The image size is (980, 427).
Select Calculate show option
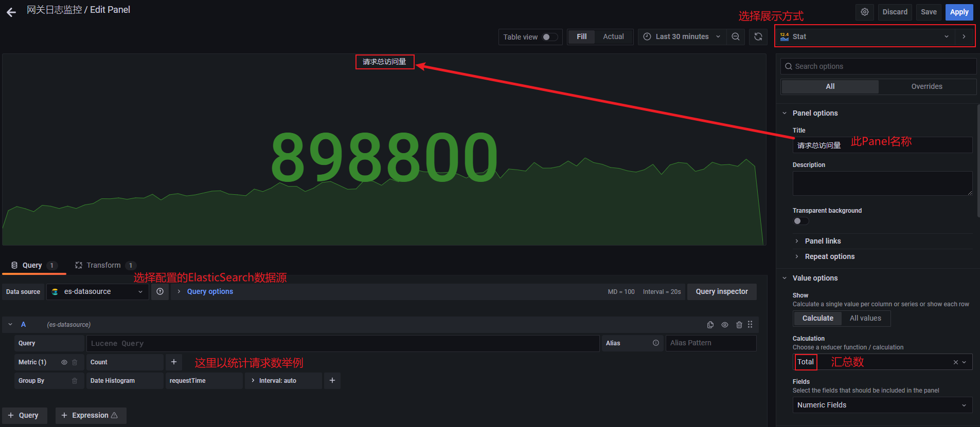click(817, 318)
